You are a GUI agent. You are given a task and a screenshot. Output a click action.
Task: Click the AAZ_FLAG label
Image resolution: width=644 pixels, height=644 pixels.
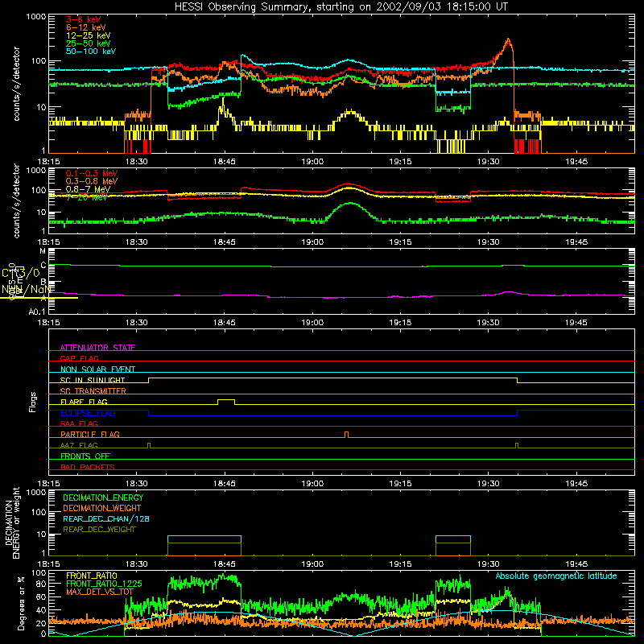pyautogui.click(x=79, y=445)
